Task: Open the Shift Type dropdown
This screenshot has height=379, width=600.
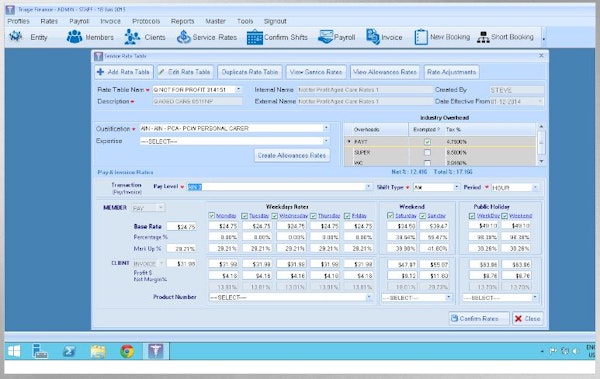Action: pyautogui.click(x=456, y=187)
